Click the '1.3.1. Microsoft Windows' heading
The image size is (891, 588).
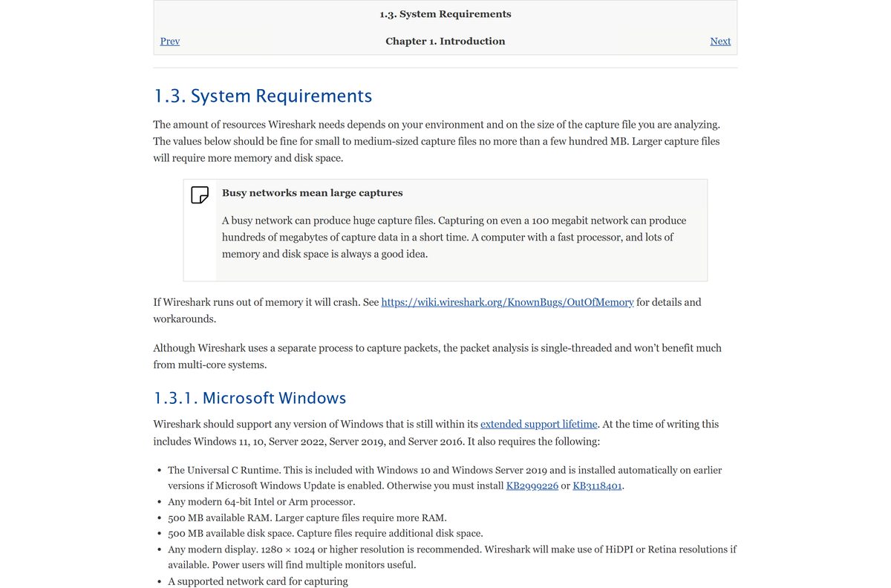250,398
